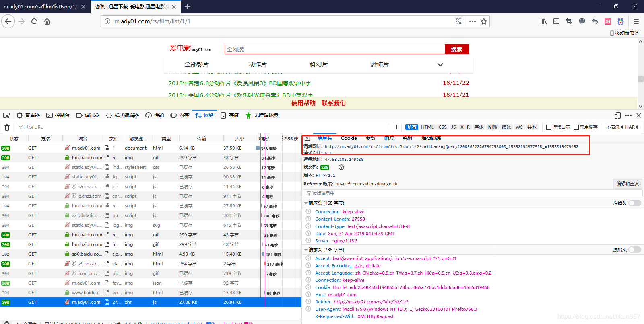Switch to the 查看器 tab
The height and width of the screenshot is (324, 644).
pos(29,115)
